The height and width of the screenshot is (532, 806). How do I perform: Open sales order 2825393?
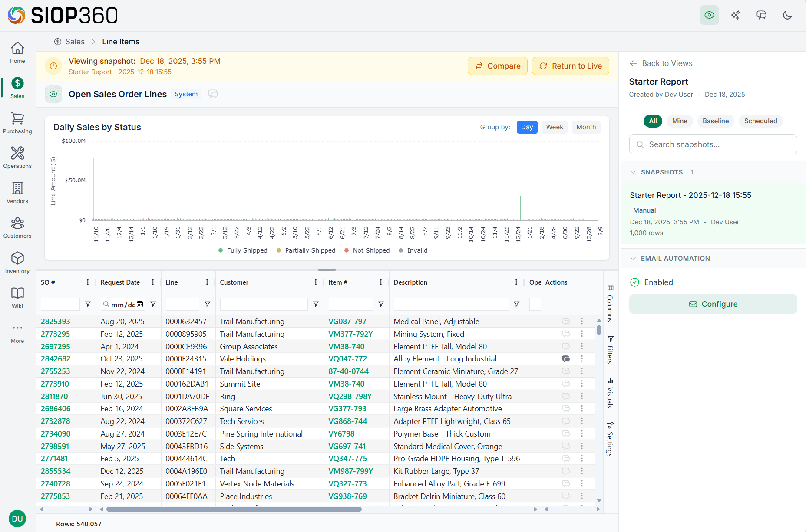[x=55, y=321]
